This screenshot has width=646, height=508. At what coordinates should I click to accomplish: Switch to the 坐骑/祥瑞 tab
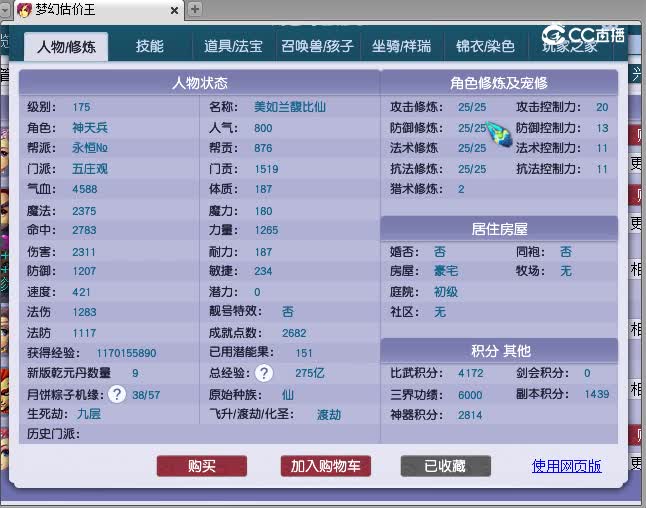click(402, 46)
